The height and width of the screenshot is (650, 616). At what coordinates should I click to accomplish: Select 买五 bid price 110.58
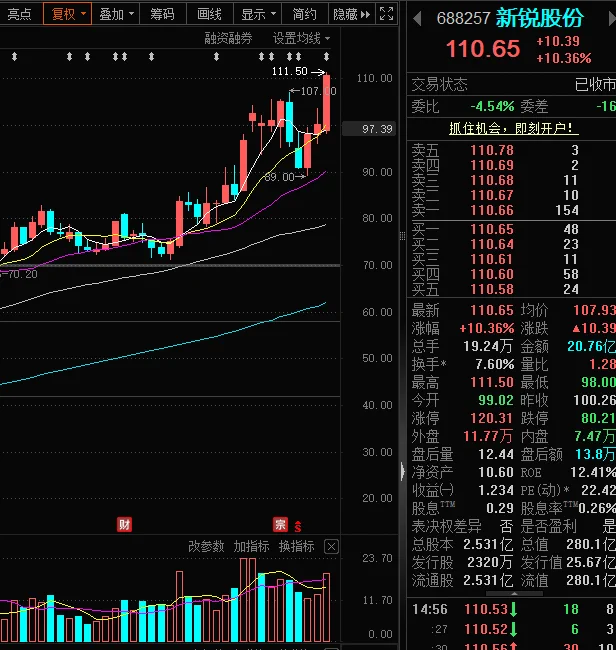click(492, 289)
